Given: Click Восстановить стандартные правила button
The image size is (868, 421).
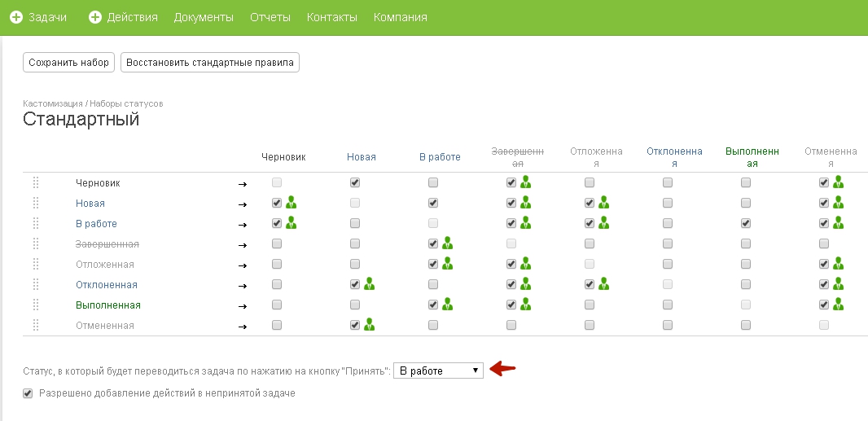Looking at the screenshot, I should pos(210,63).
